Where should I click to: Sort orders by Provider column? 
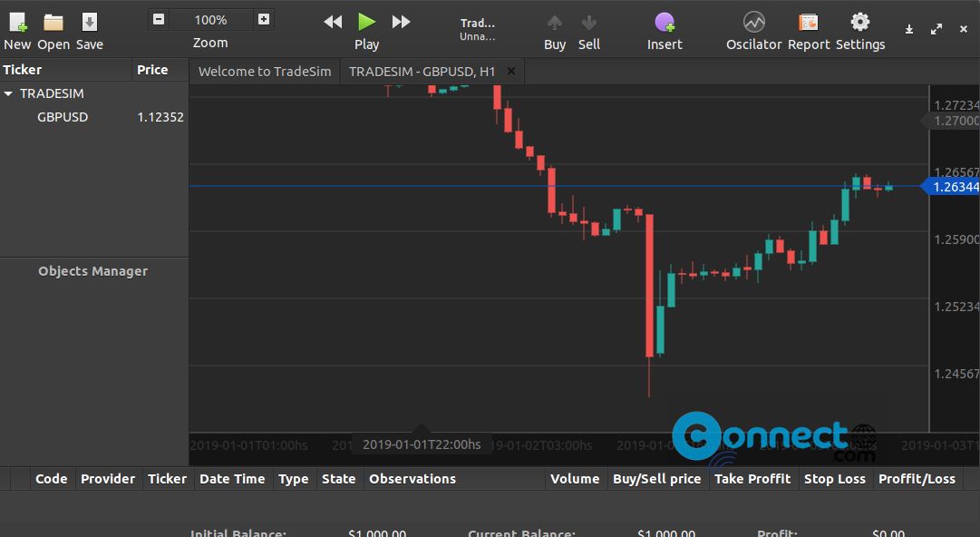click(x=108, y=479)
